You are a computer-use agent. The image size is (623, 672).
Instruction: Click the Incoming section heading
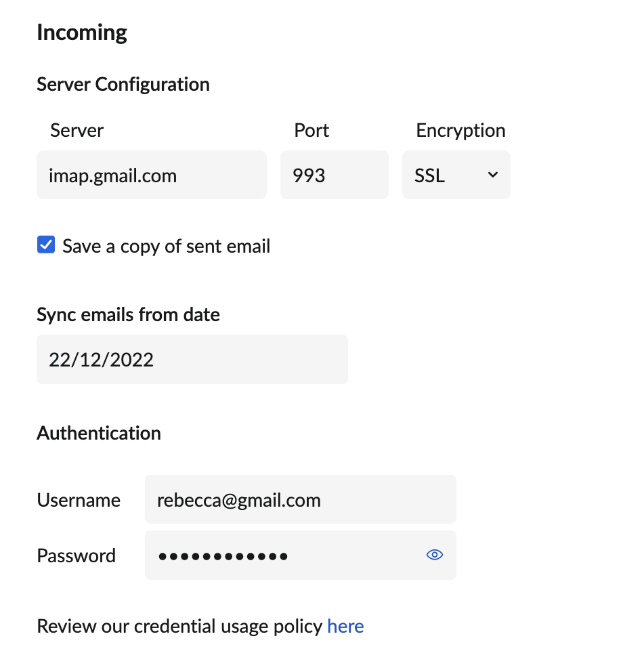82,33
